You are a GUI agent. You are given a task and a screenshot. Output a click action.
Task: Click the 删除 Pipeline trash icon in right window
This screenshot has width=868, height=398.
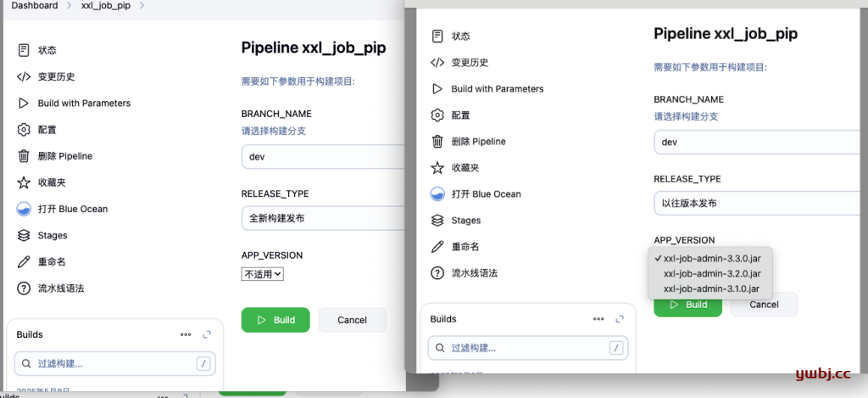tap(437, 142)
